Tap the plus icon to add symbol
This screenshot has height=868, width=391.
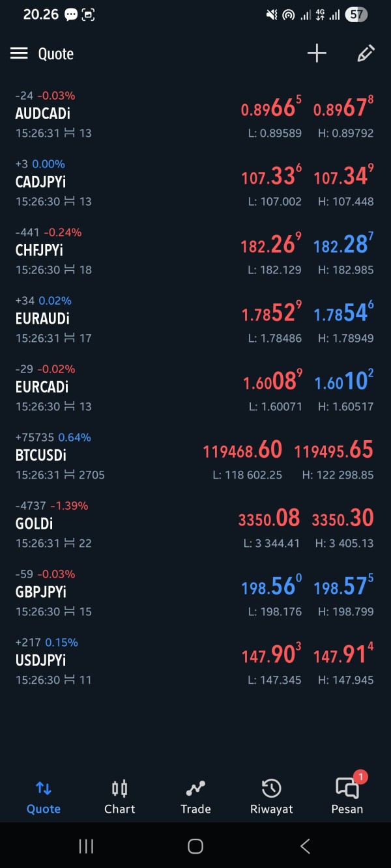click(x=317, y=53)
